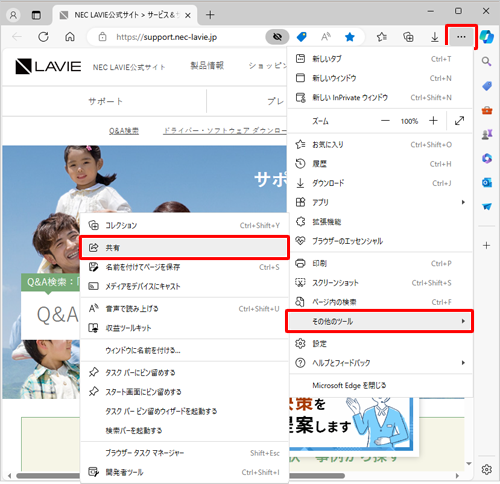Open ブラウザーのエッセンシャル menu item
Screen dimensions: 500x484
click(x=380, y=241)
